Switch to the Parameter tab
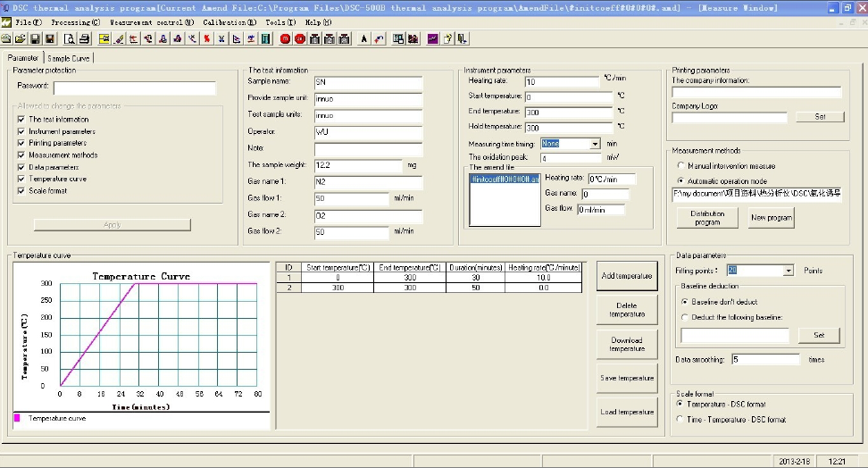868x468 pixels. (23, 57)
